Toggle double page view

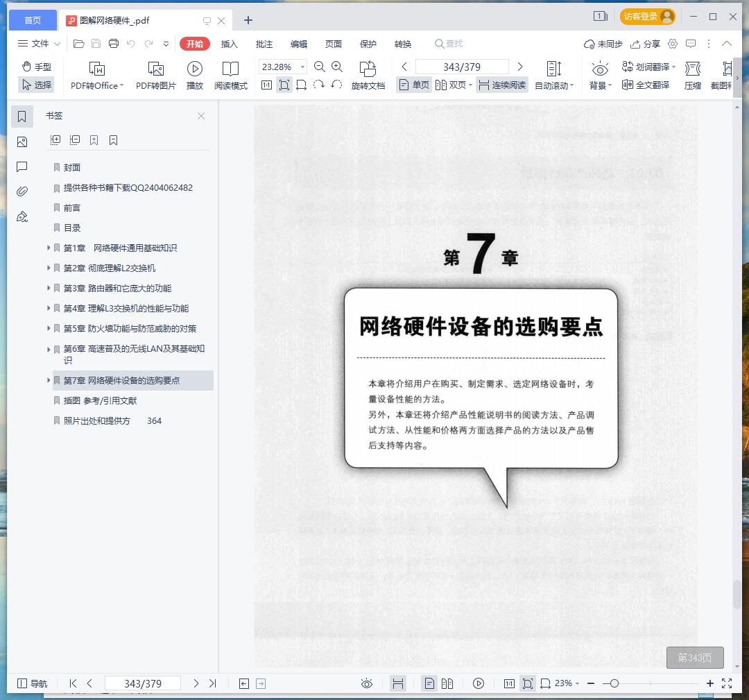click(454, 85)
